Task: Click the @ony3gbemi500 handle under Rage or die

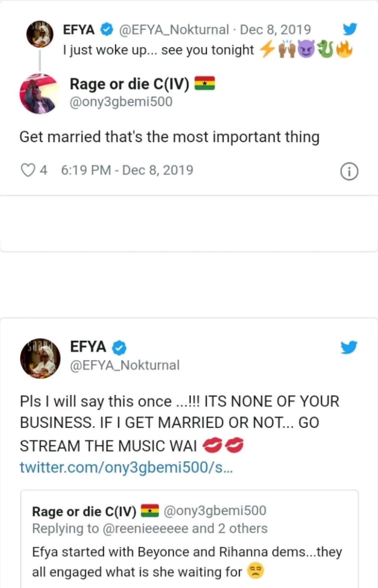Action: pyautogui.click(x=121, y=102)
